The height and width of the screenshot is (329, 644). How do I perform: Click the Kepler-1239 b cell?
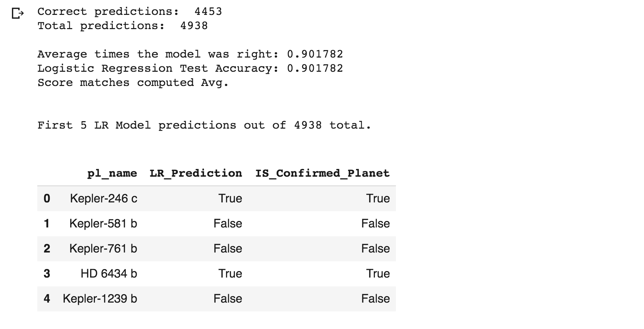coord(100,299)
